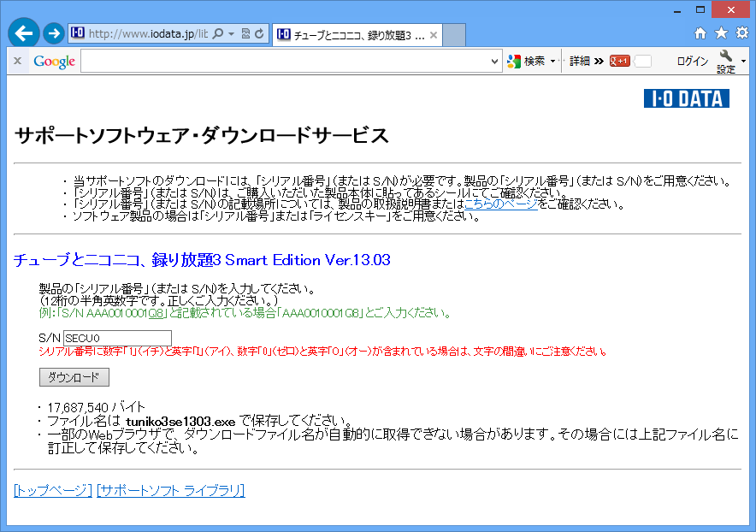
Task: Click the browser Back arrow button
Action: click(x=24, y=33)
